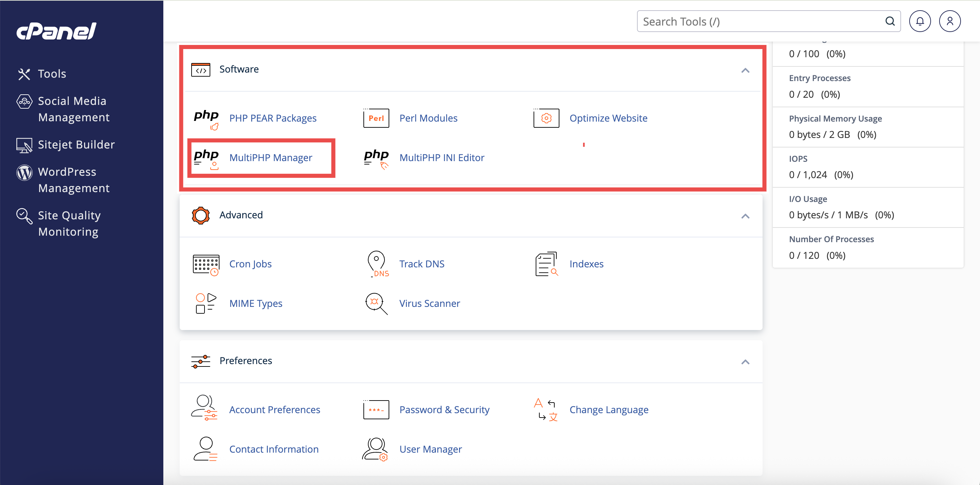Select Sitejet Builder sidebar item
This screenshot has height=485, width=980.
tap(76, 145)
